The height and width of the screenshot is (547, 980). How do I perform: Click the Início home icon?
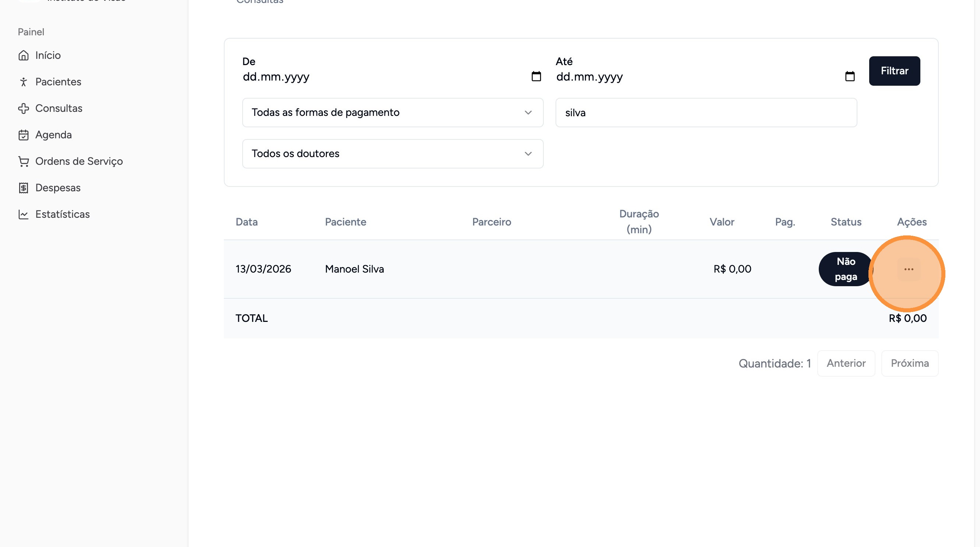[x=24, y=56]
